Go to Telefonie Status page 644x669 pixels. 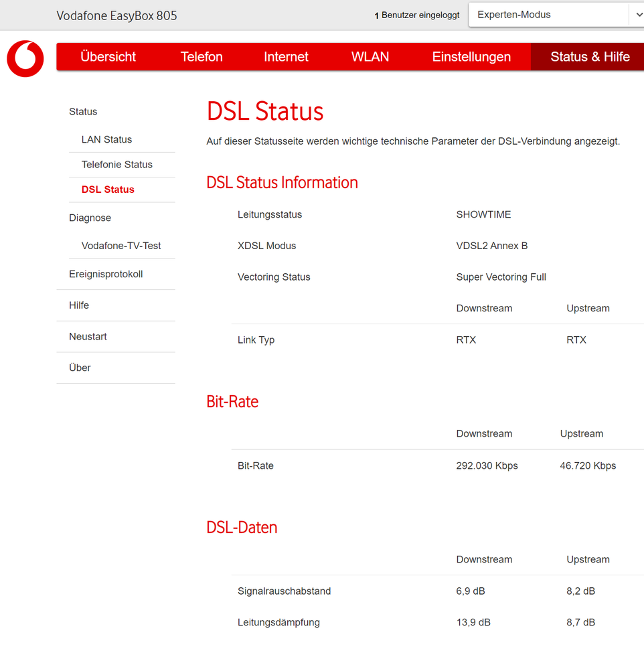[x=117, y=164]
